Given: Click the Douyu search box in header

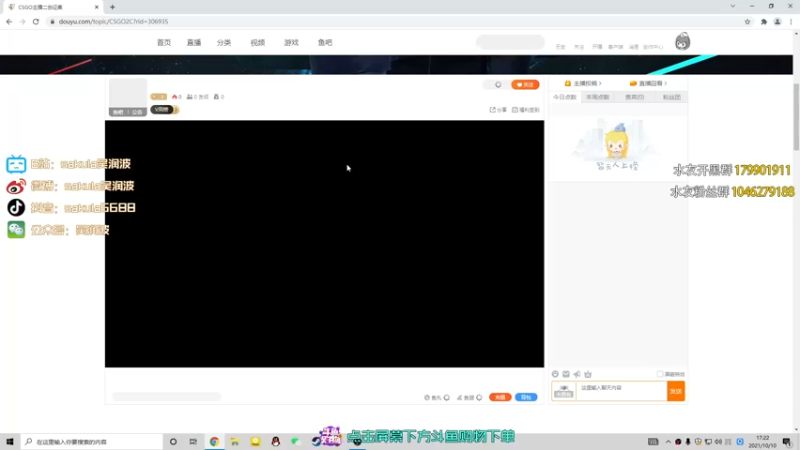Looking at the screenshot, I should pos(510,42).
